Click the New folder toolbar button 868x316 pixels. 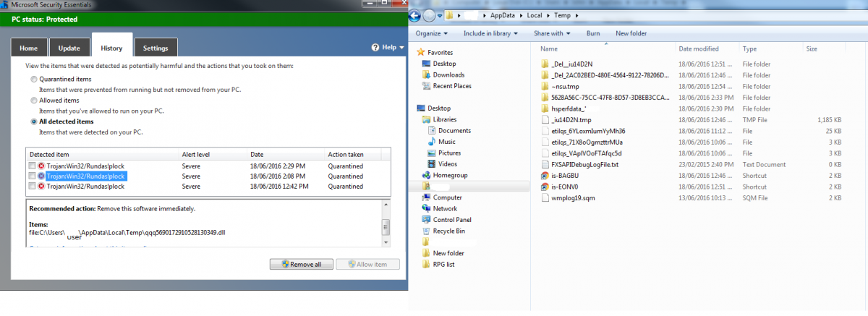tap(631, 33)
